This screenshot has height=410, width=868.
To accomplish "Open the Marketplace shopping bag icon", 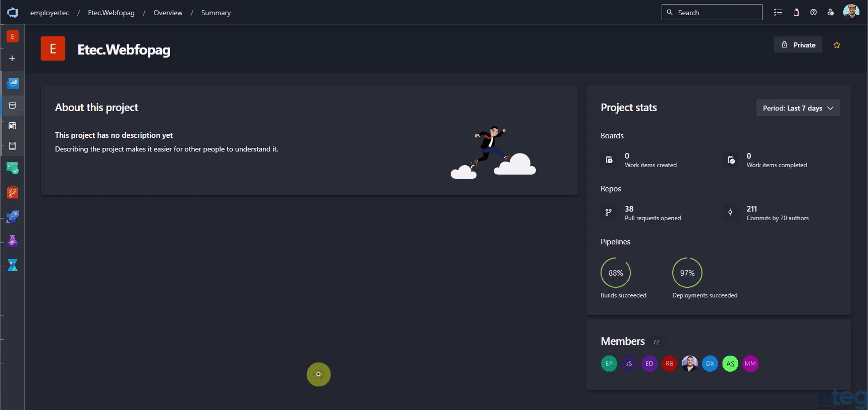I will tap(796, 13).
